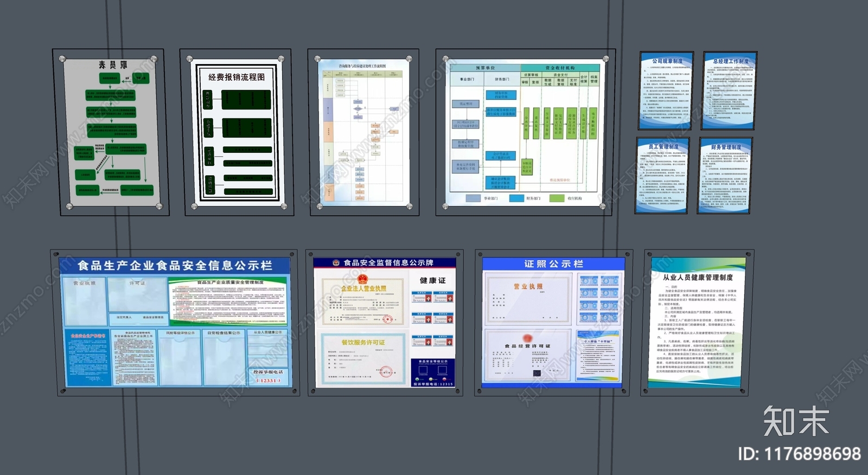
Task: Click the 健康证 heading
Action: click(x=432, y=280)
